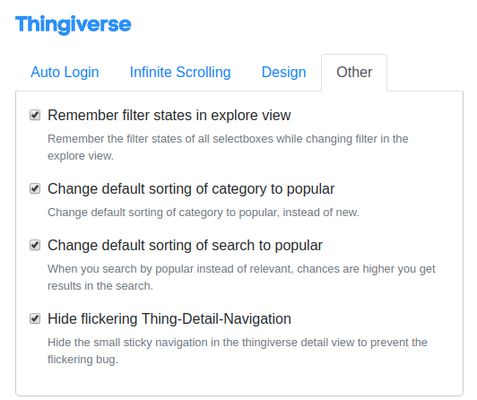Select the Design tab
Viewport: 477px width, 400px height.
[x=284, y=72]
